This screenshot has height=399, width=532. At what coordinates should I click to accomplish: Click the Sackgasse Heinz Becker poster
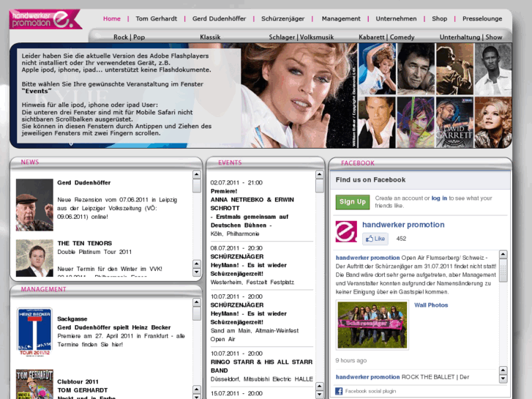tap(34, 332)
